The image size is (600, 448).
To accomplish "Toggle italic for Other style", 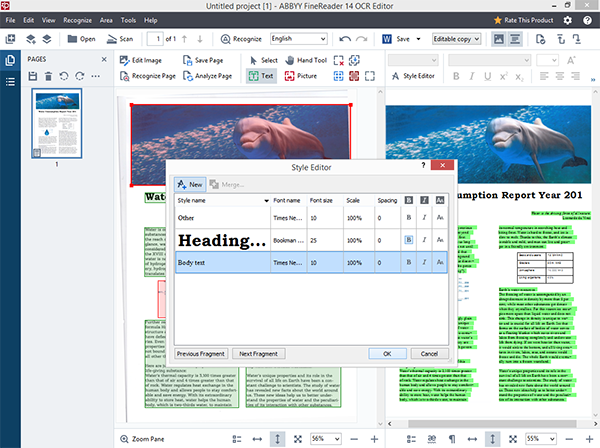I will pos(426,217).
